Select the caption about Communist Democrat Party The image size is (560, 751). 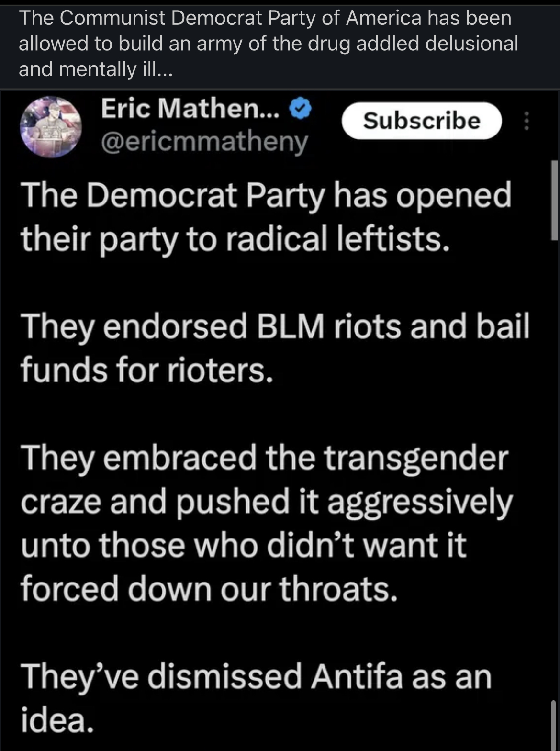tap(268, 44)
